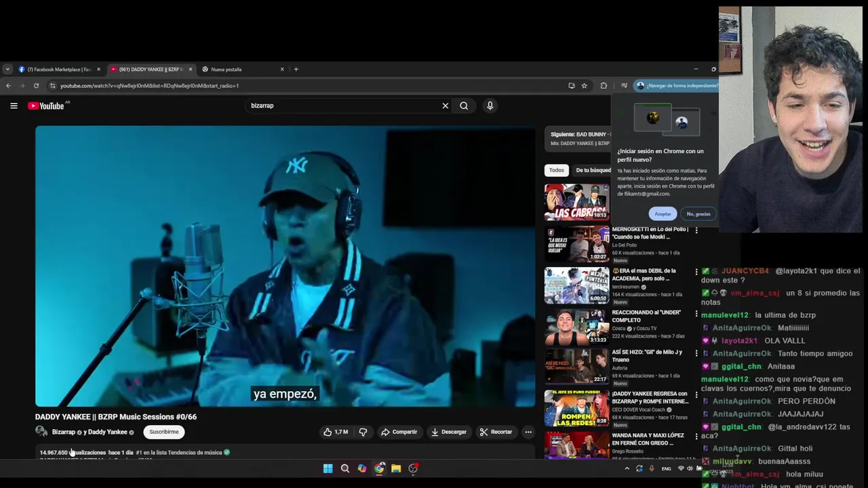Open the media controls toolbar icon
This screenshot has width=868, height=488.
tap(625, 85)
